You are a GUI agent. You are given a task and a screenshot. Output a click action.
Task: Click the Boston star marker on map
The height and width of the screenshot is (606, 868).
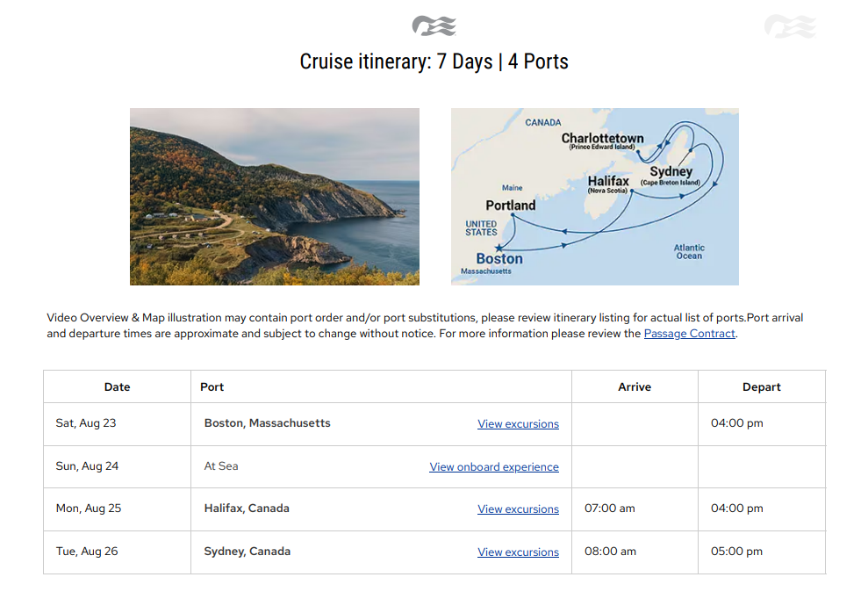(x=500, y=248)
